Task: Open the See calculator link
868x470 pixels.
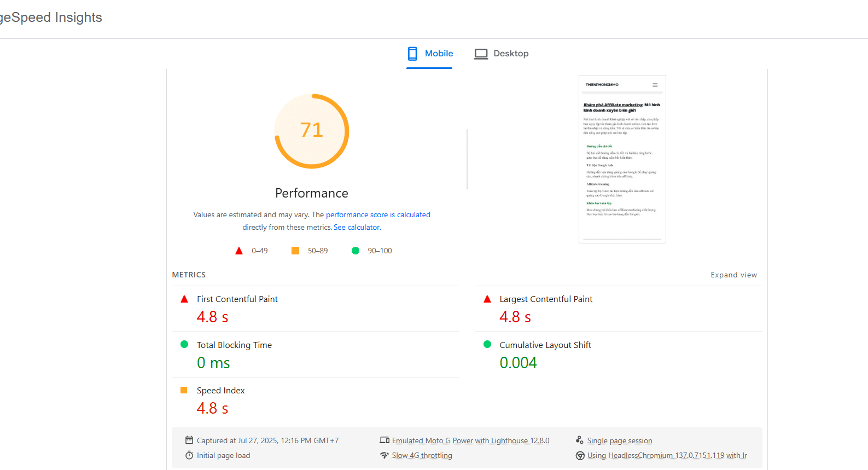Action: click(357, 228)
